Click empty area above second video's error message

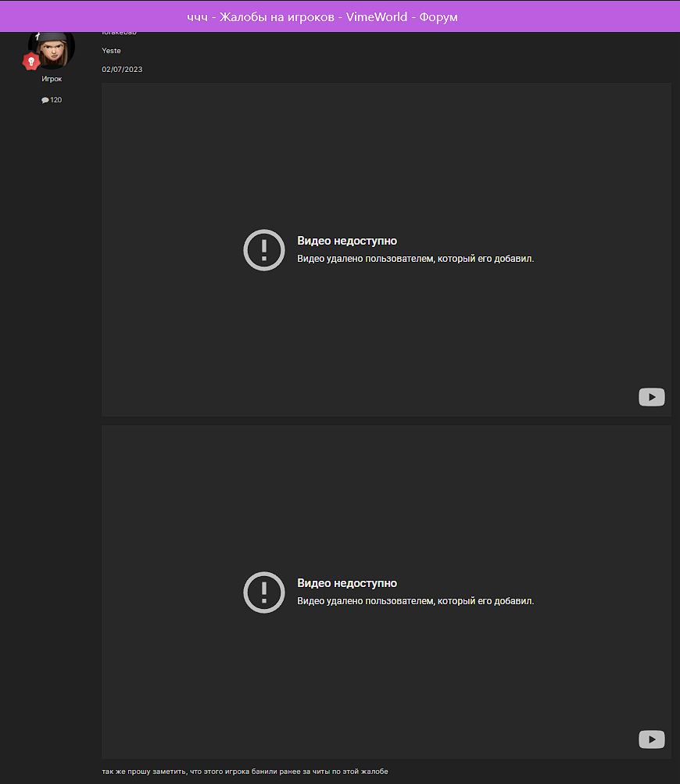click(386, 500)
